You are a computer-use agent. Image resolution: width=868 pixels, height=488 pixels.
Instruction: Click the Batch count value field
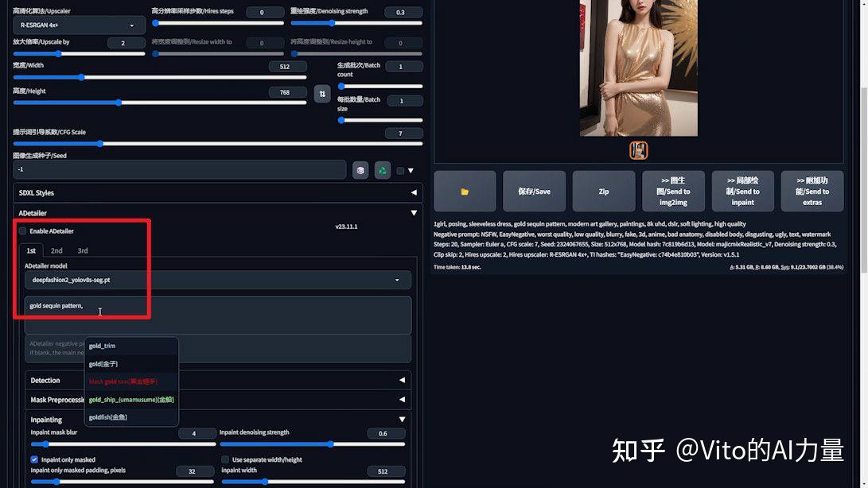tap(404, 67)
